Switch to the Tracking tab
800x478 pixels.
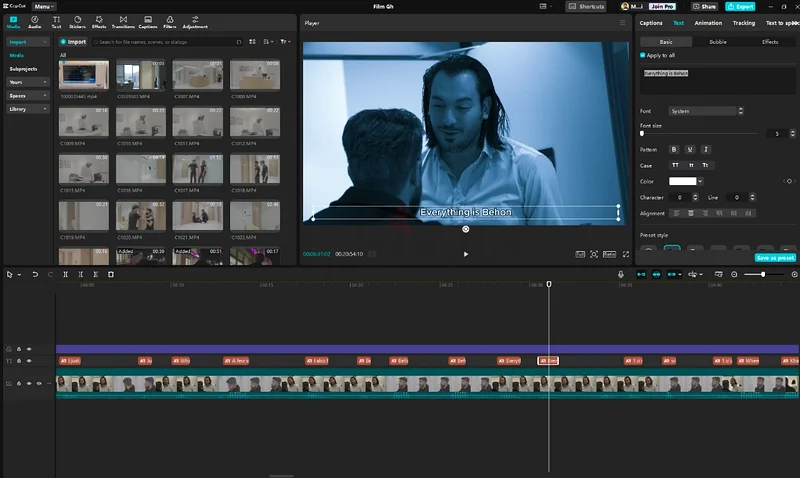(744, 23)
